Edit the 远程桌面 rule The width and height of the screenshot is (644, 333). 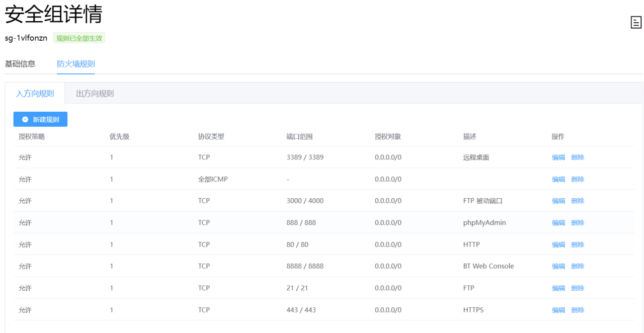558,157
